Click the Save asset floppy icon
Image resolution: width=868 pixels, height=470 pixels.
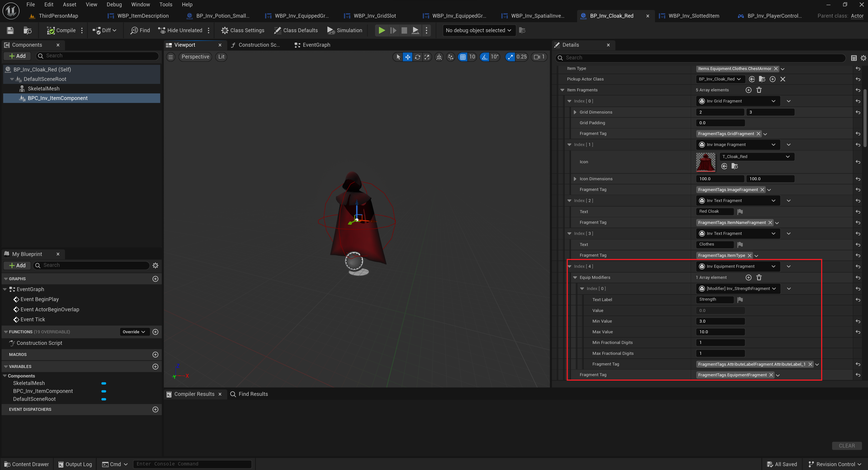(x=10, y=30)
